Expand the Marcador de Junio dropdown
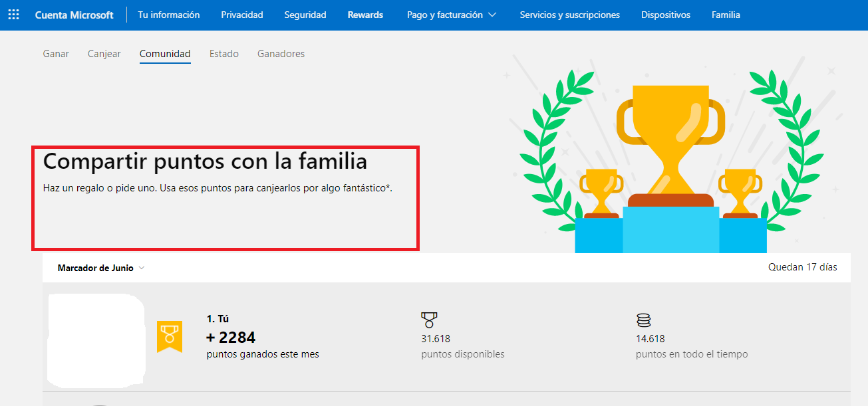Screen dimensions: 868x406 click(101, 268)
